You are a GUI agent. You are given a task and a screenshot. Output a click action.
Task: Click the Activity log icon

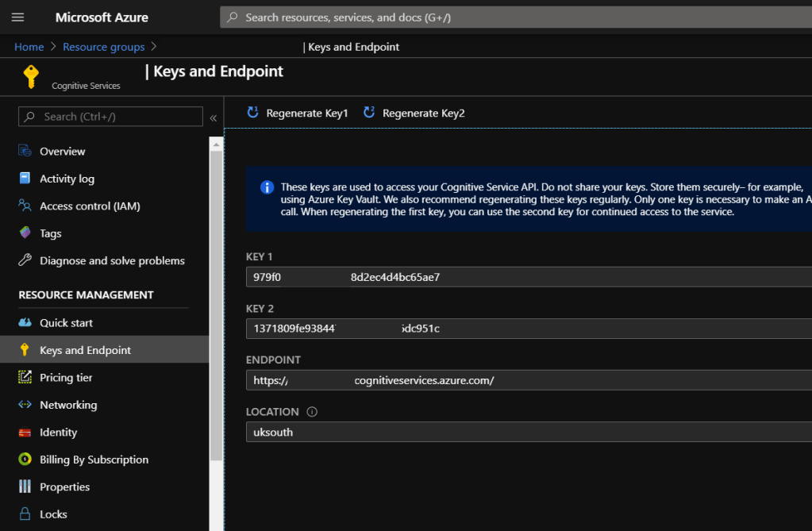pos(25,179)
